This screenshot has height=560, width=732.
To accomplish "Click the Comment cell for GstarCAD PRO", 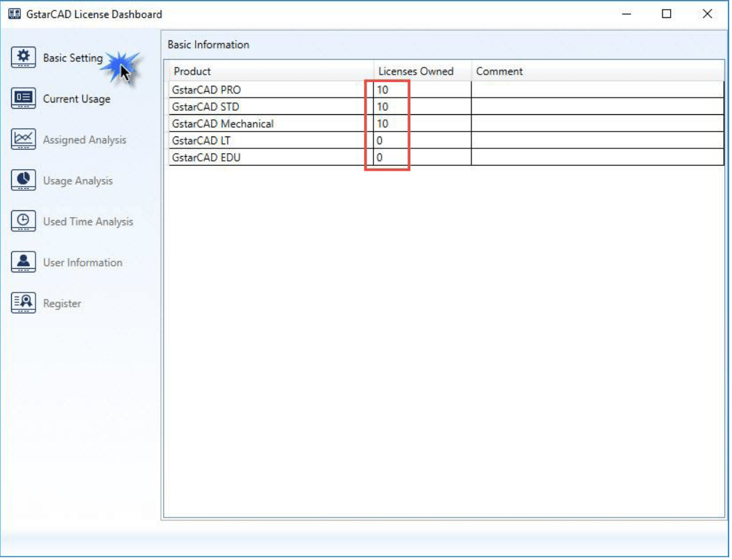I will [x=598, y=90].
